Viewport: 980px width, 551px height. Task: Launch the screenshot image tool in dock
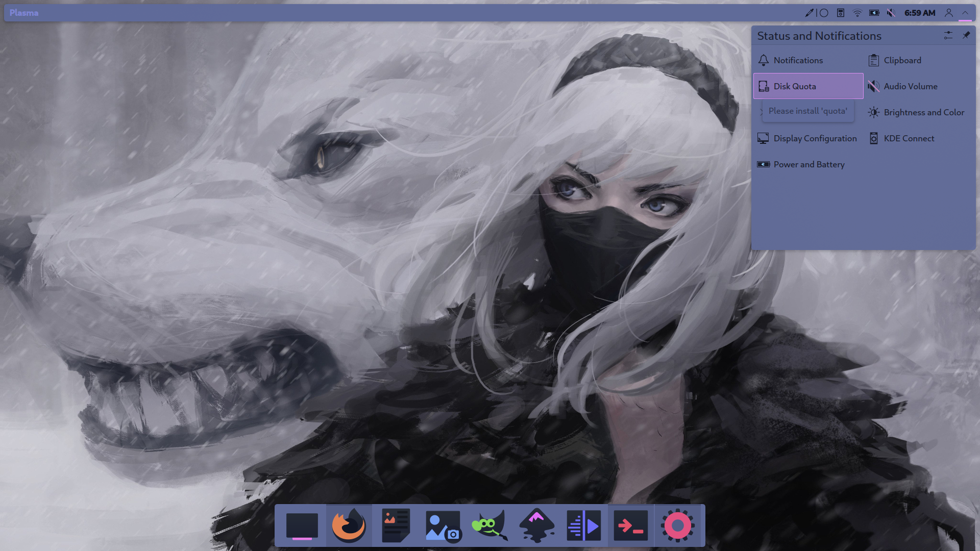[x=443, y=525]
